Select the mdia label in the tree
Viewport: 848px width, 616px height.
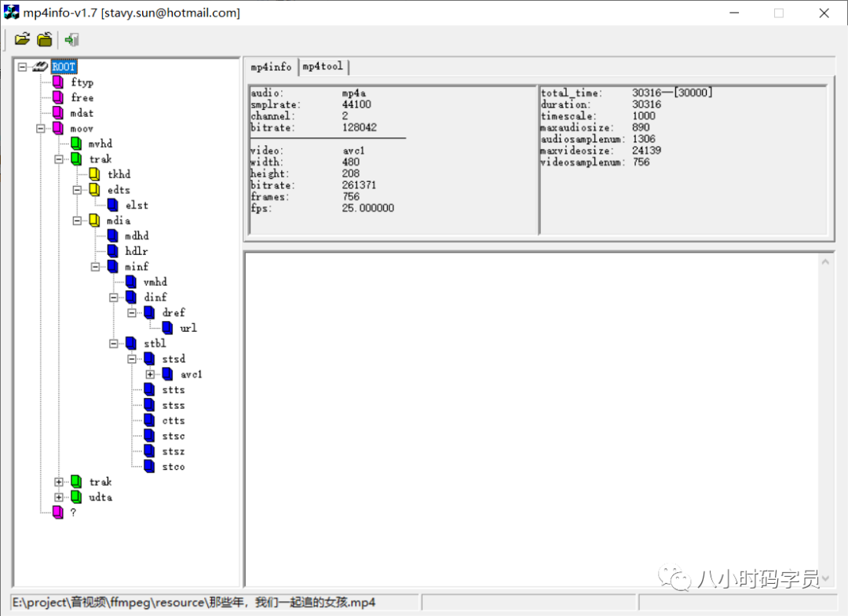click(119, 221)
